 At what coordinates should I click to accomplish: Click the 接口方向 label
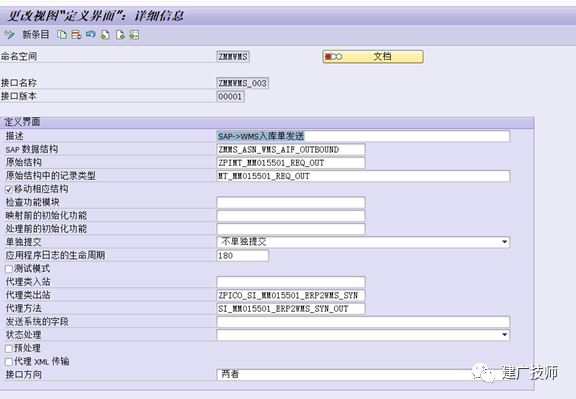point(24,375)
